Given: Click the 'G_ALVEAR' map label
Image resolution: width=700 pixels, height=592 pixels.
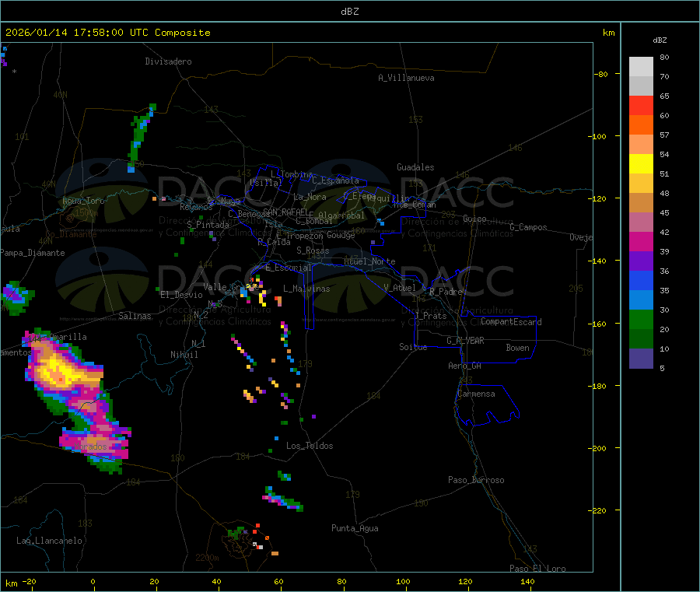Looking at the screenshot, I should pyautogui.click(x=465, y=341).
